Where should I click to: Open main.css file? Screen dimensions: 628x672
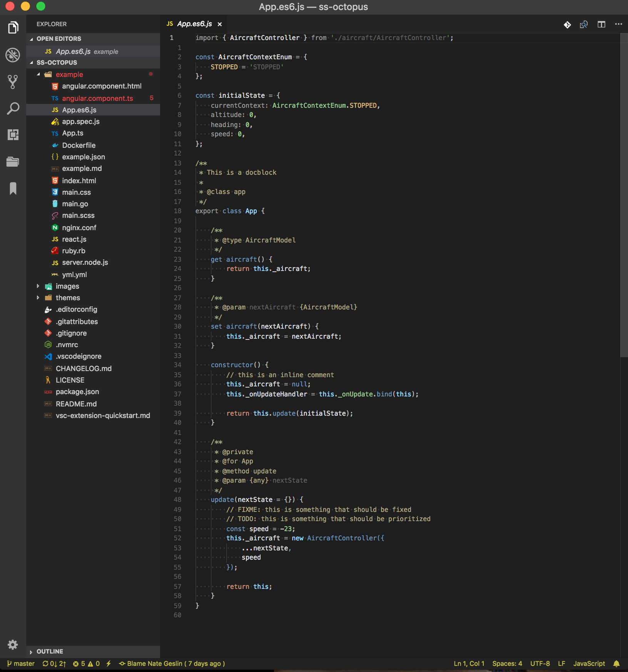[93, 192]
